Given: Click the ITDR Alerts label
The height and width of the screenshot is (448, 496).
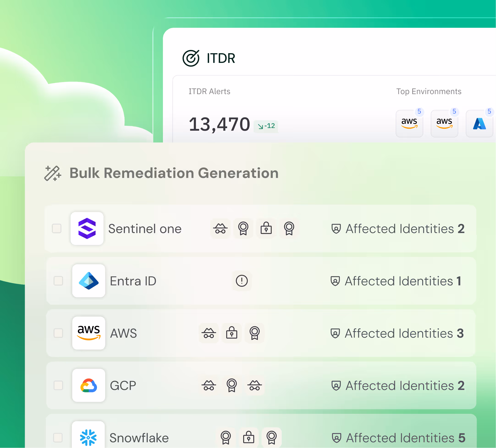Looking at the screenshot, I should (x=209, y=92).
